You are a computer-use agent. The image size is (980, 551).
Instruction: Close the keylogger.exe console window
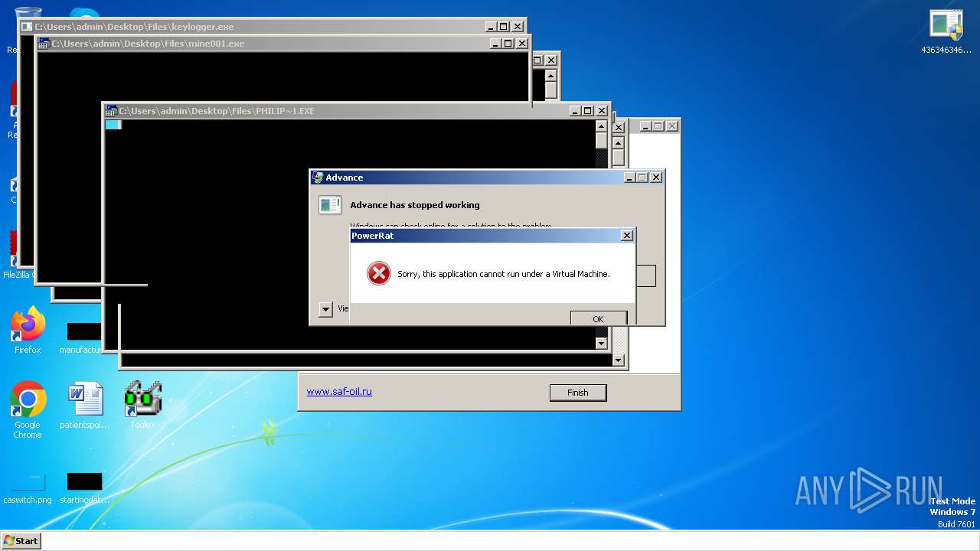click(518, 27)
